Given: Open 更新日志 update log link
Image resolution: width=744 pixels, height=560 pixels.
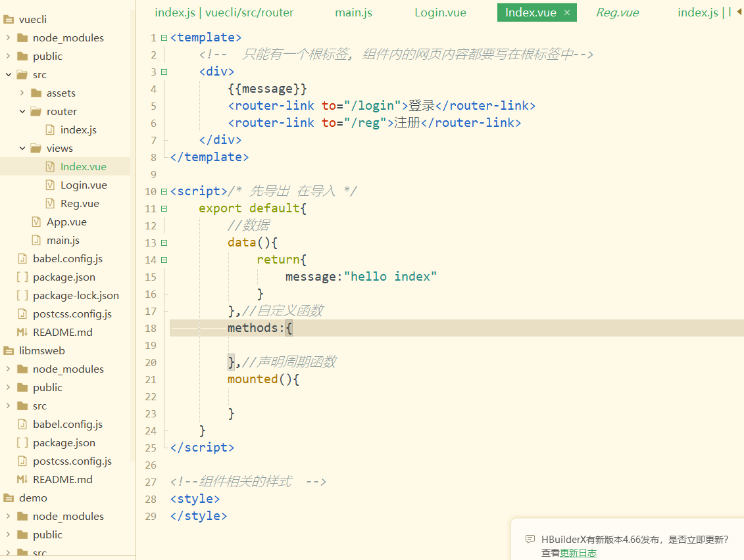Looking at the screenshot, I should coord(578,553).
